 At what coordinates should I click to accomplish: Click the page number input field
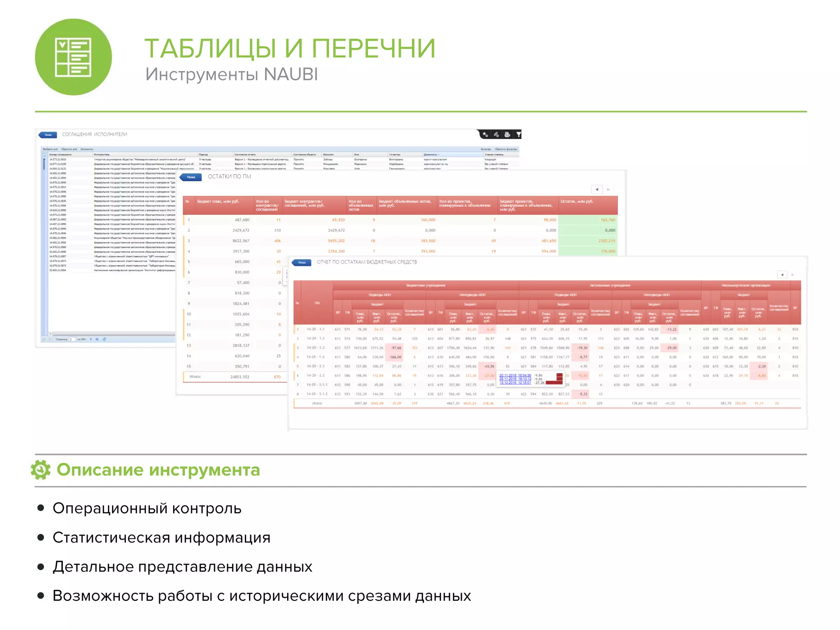[72, 339]
